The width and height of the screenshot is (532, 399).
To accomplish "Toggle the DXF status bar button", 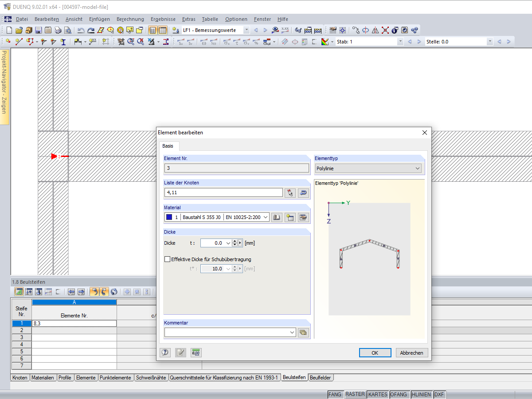I will pyautogui.click(x=439, y=394).
